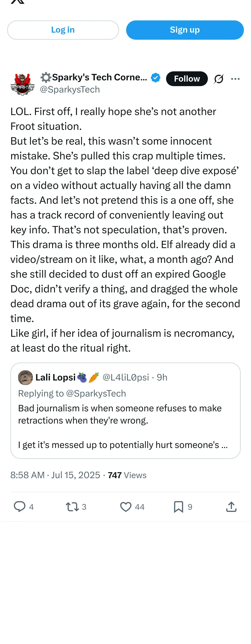251x644 pixels.
Task: Open the three-dot more options menu
Action: coord(235,79)
